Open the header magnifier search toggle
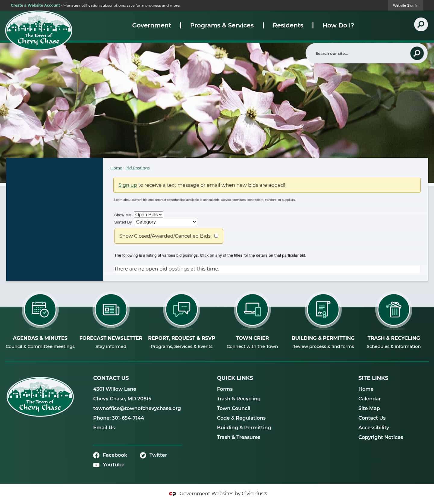 point(421,24)
